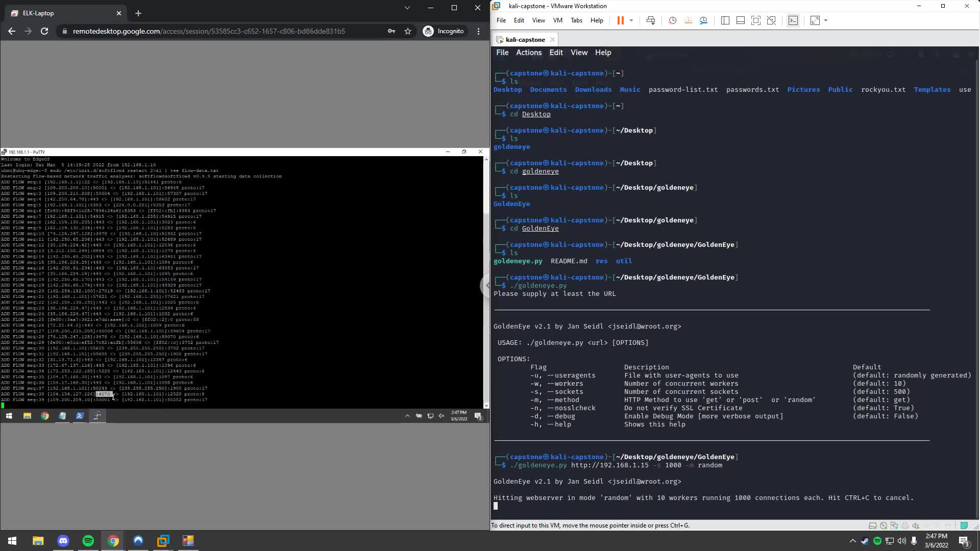Screen dimensions: 980x551
Task: Open the Kali terminal Actions menu
Action: (x=528, y=53)
